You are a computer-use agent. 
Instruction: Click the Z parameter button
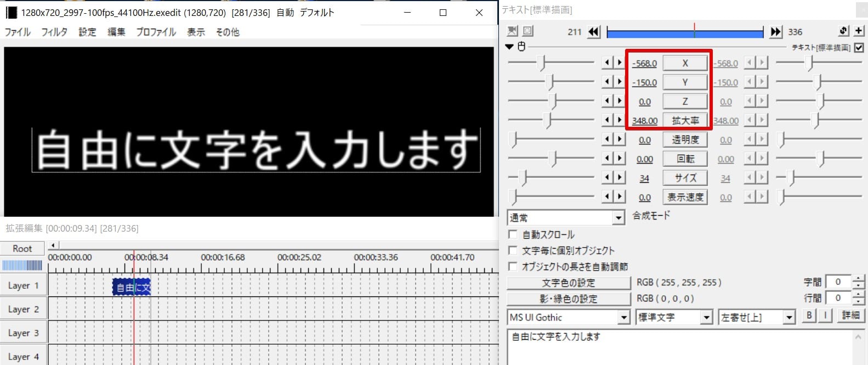point(685,101)
